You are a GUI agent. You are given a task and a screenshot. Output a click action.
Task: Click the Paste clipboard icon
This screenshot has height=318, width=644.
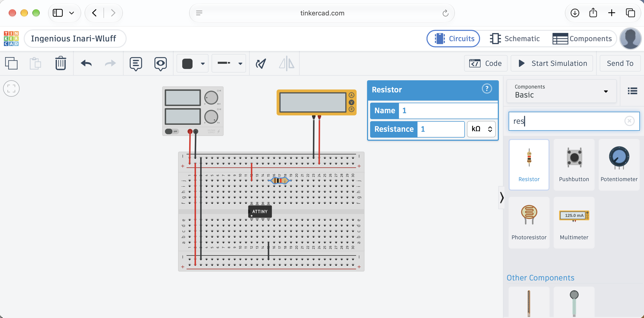35,63
